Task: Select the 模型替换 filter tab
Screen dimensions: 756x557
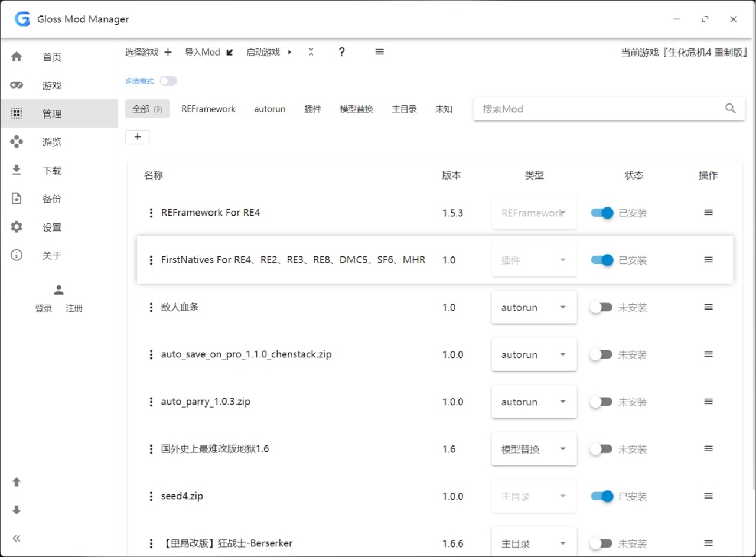Action: point(357,109)
